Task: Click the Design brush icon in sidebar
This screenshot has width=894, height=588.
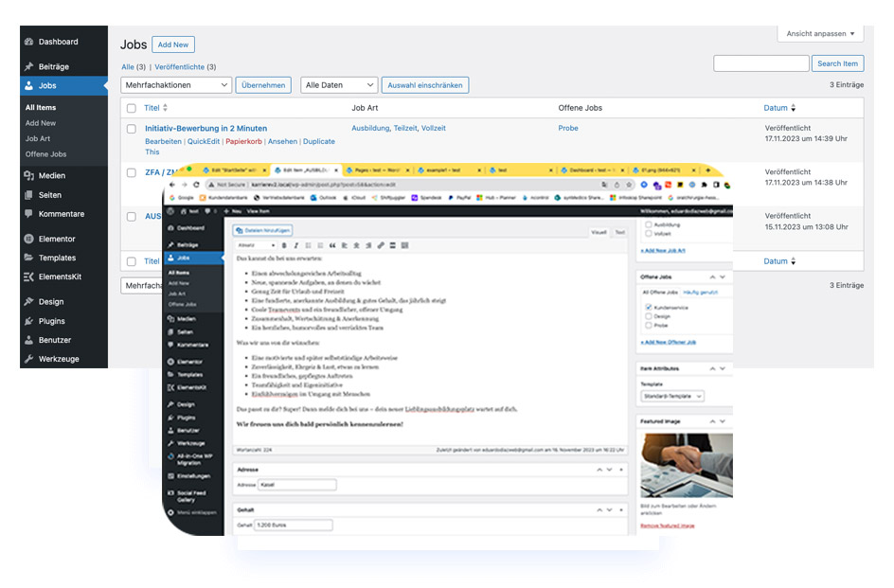Action: pos(29,301)
